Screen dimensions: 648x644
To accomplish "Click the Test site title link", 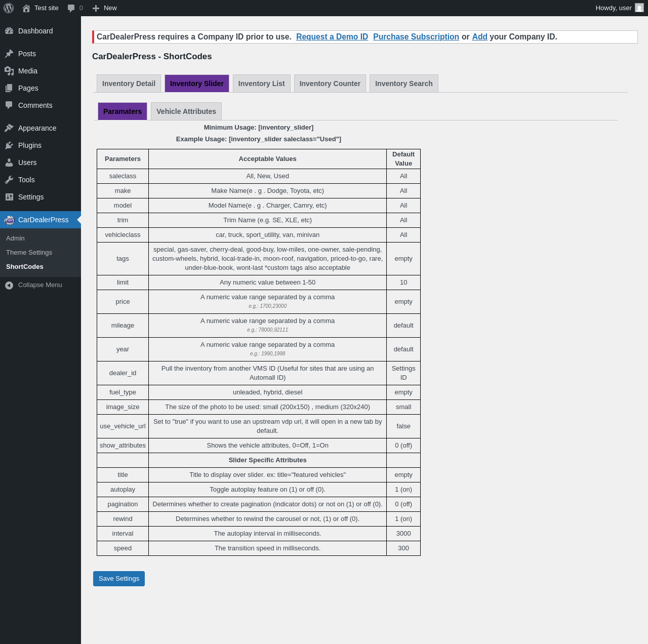I will click(47, 8).
